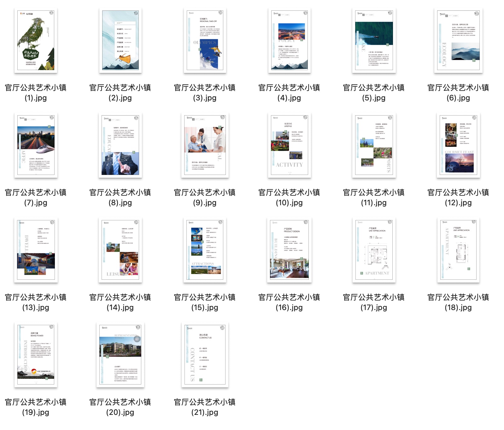504x430 pixels.
Task: Click the filename label 官厅公共艺术小镇 (19).jpg
Action: [36, 407]
